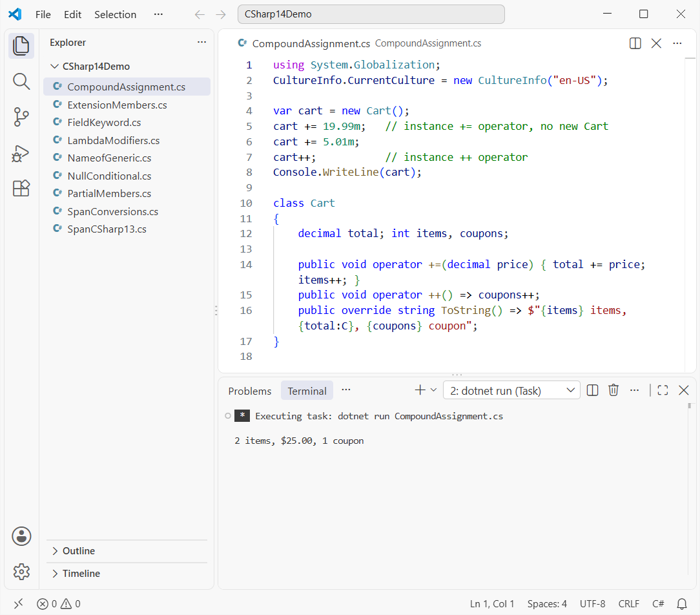
Task: Click the editor vertical scrollbar
Action: 690,214
